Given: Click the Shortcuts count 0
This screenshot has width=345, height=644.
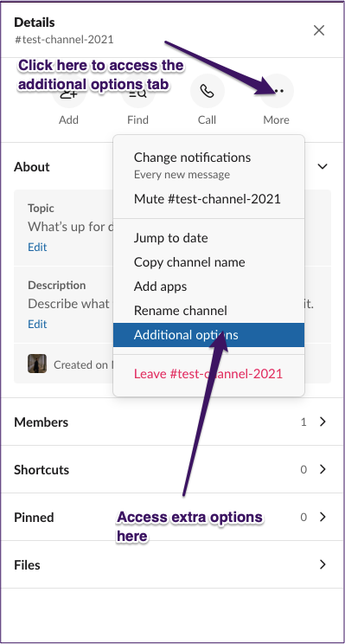Looking at the screenshot, I should click(x=303, y=470).
